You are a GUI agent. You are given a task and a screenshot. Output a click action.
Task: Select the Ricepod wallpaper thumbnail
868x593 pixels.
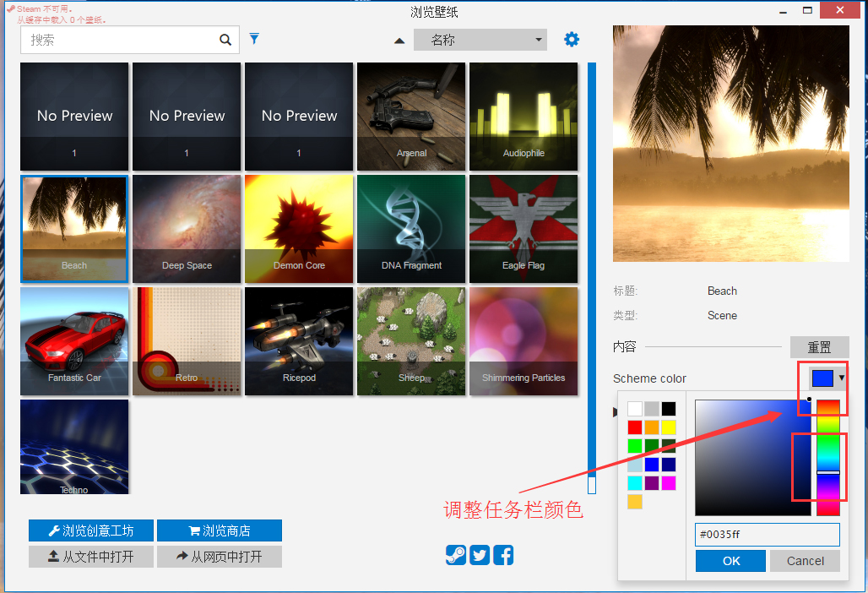click(299, 341)
